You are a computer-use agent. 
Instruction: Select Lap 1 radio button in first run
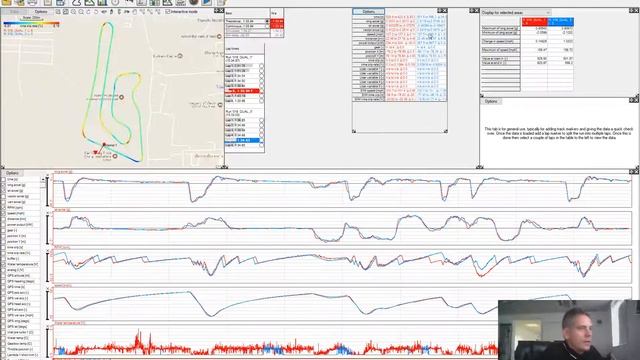coord(261,66)
